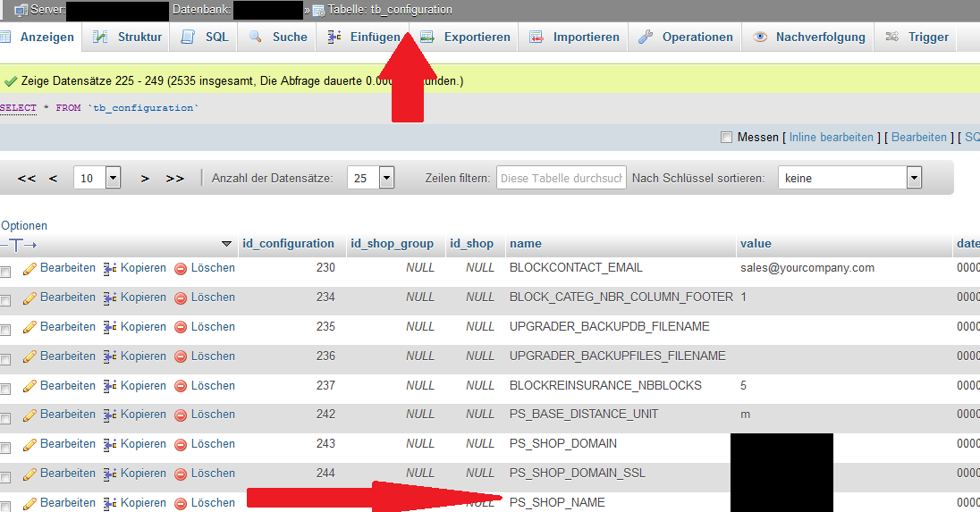This screenshot has height=512, width=980.
Task: Select checkbox for row 230
Action: click(x=5, y=272)
